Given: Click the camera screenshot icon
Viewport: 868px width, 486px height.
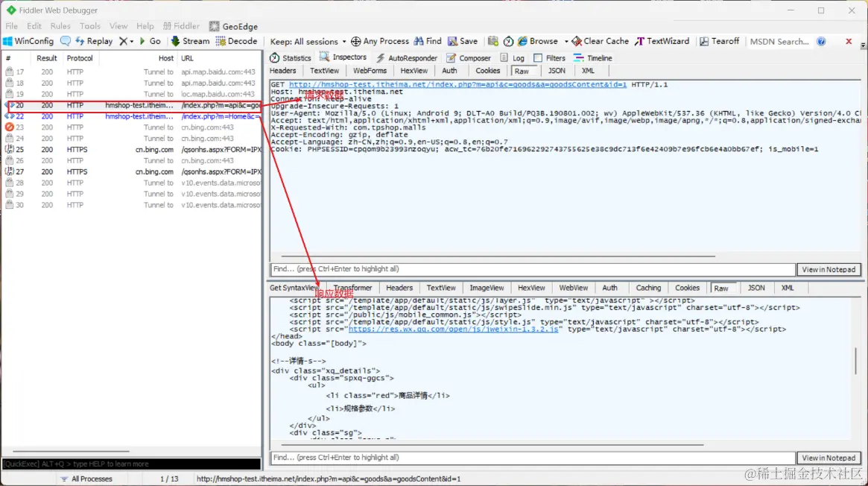Looking at the screenshot, I should click(x=492, y=41).
